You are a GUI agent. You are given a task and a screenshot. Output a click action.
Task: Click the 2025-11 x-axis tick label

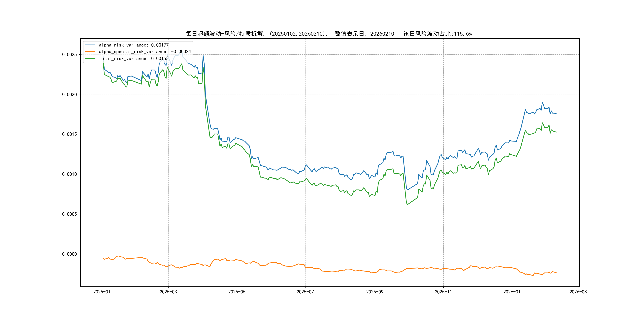443,292
